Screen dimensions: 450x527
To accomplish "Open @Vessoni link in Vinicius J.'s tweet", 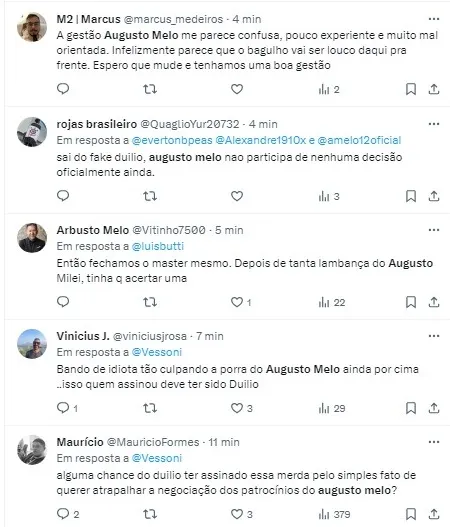I will coord(157,352).
